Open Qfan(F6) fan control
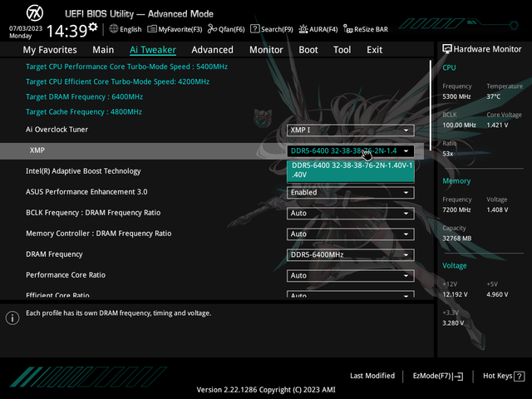532x399 pixels. point(226,29)
